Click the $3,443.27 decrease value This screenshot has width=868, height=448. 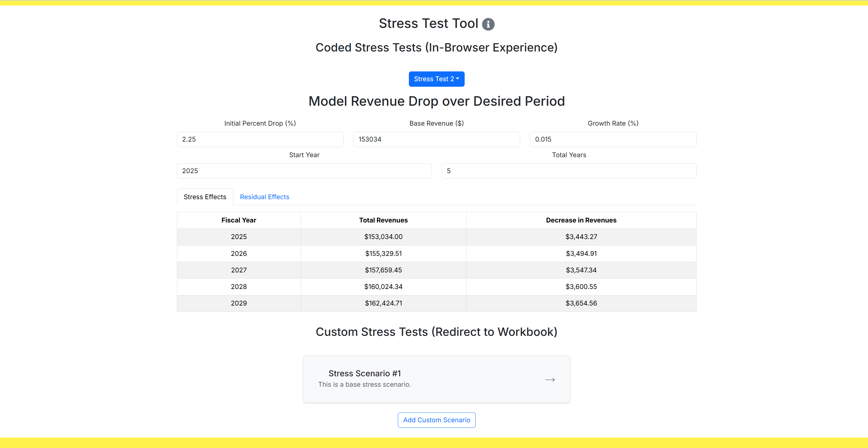pyautogui.click(x=581, y=237)
